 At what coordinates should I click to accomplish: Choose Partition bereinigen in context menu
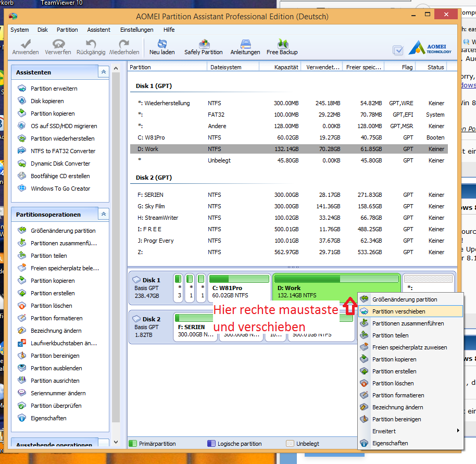[x=411, y=419]
